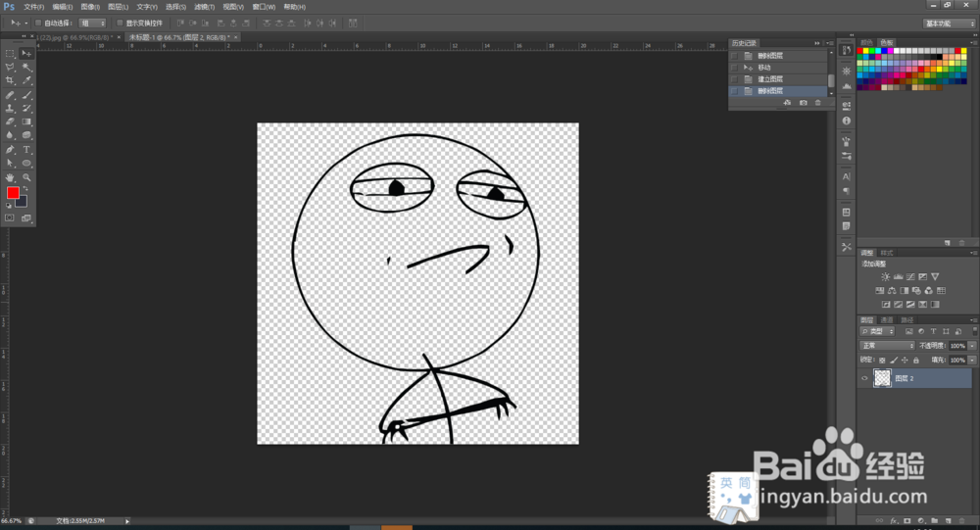Select the Eraser tool
This screenshot has height=530, width=980.
tap(10, 121)
